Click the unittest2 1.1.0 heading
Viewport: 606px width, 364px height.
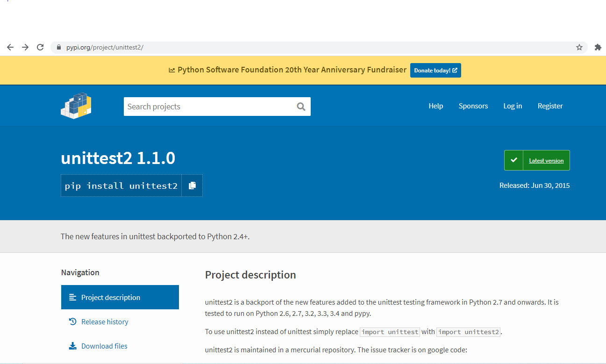click(x=118, y=158)
